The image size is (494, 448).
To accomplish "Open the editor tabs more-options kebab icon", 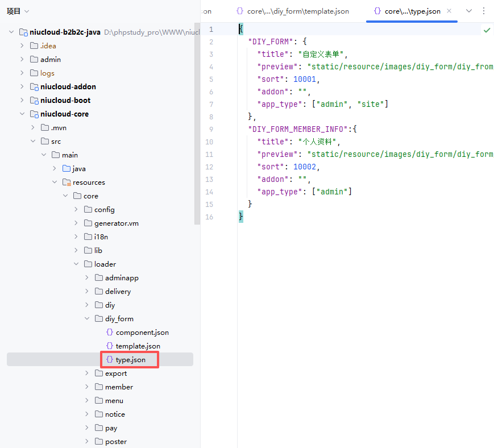I will click(x=484, y=11).
